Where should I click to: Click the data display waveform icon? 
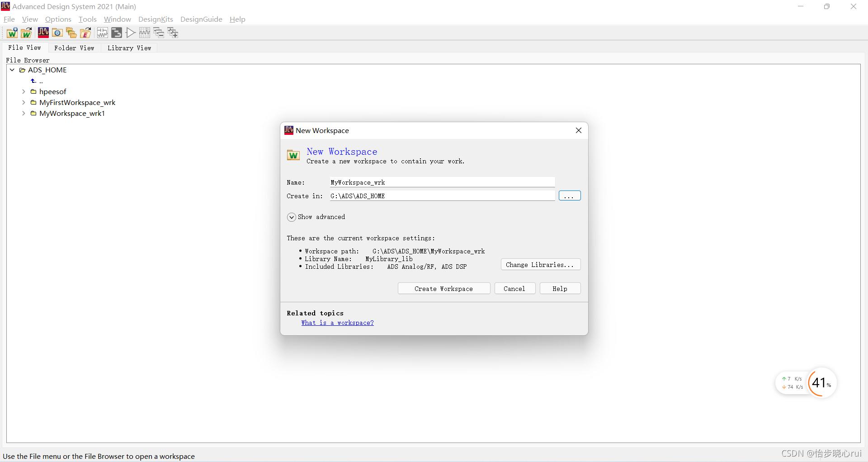click(145, 33)
